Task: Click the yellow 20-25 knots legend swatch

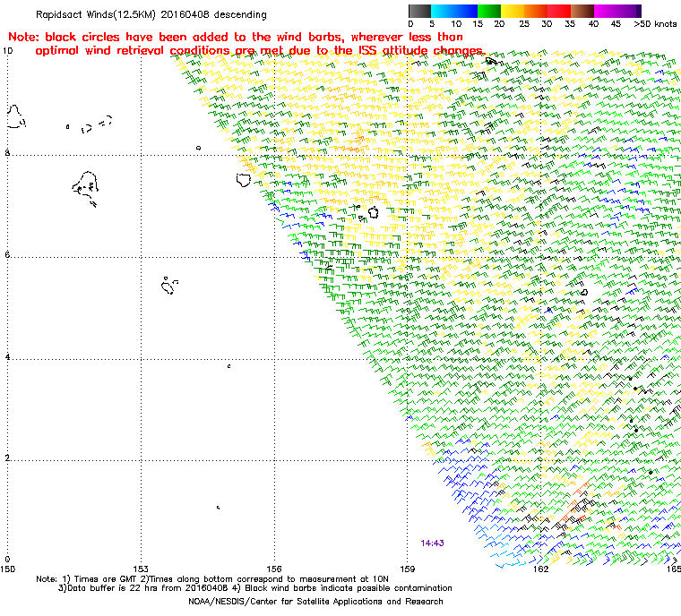Action: [513, 11]
